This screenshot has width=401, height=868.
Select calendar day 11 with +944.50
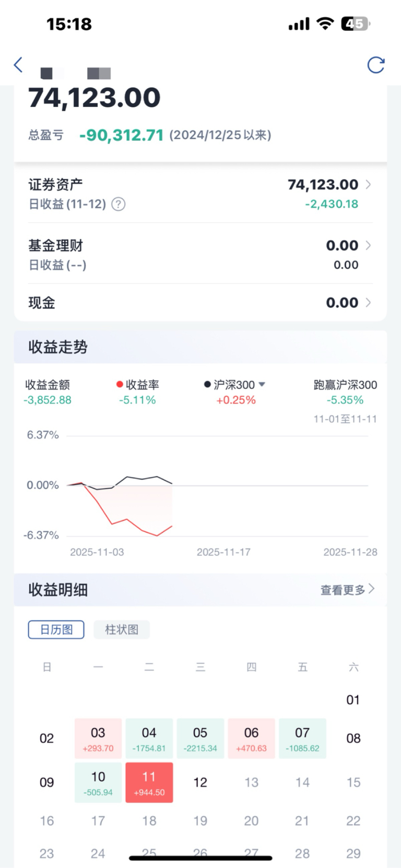point(149,782)
